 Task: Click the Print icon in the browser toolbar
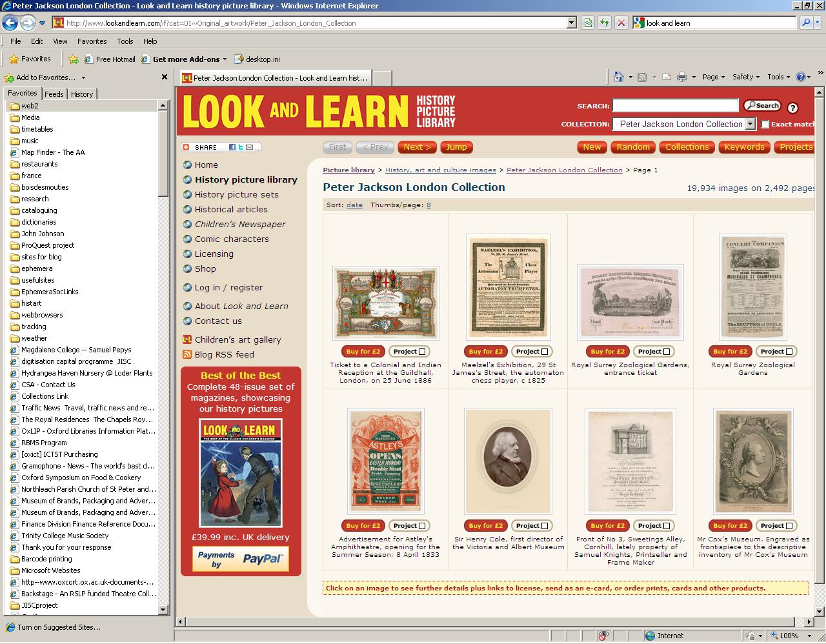[682, 76]
